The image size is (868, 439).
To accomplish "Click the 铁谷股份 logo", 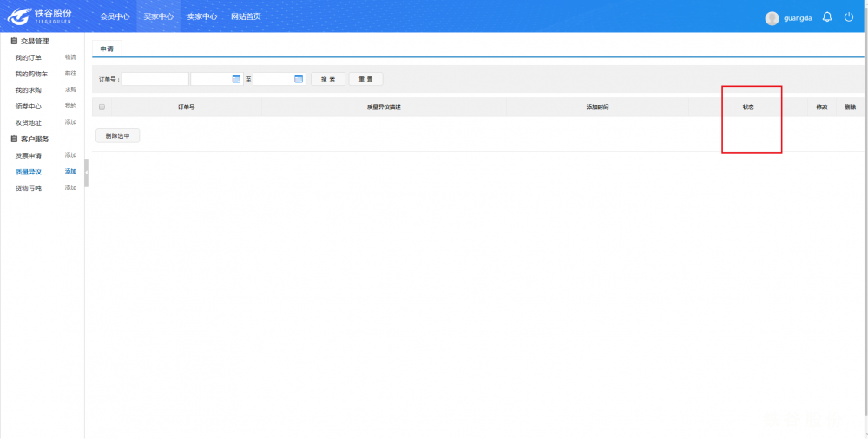I will 41,16.
